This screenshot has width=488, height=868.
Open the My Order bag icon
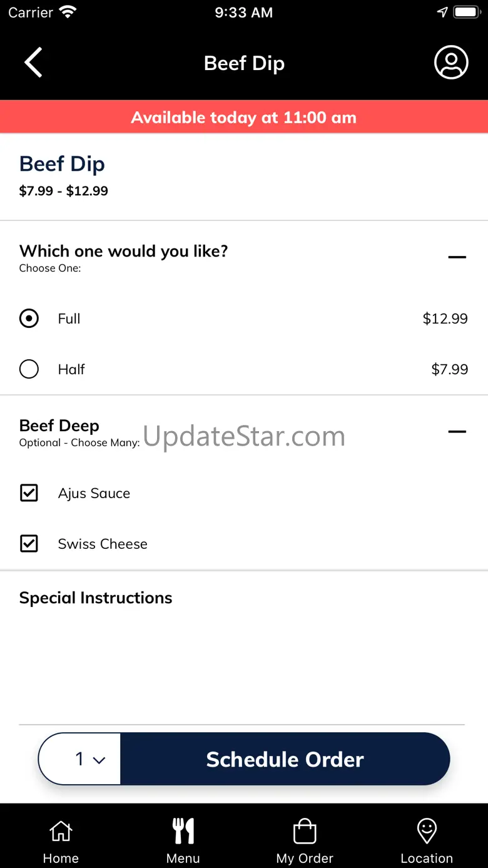coord(305,832)
